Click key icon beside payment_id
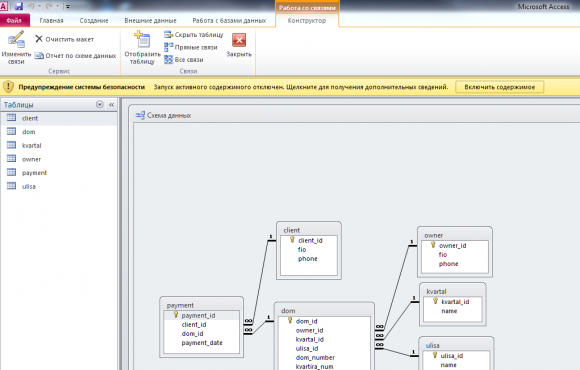The height and width of the screenshot is (370, 580). click(176, 315)
